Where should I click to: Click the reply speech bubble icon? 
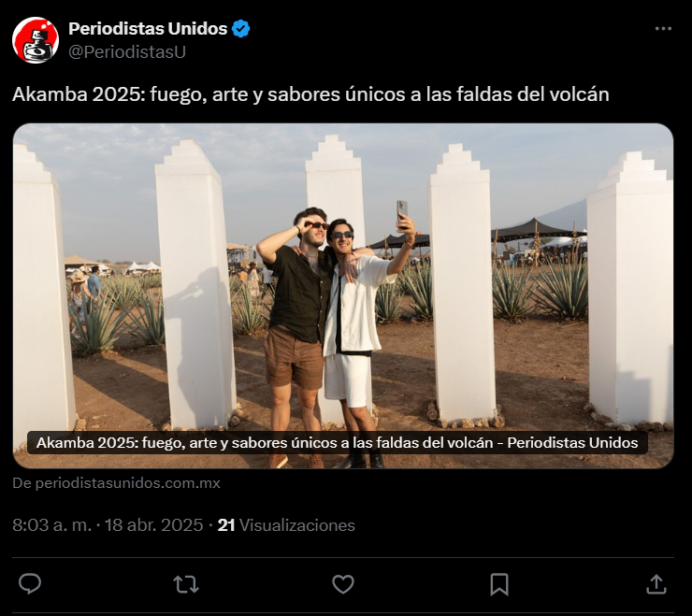(30, 584)
